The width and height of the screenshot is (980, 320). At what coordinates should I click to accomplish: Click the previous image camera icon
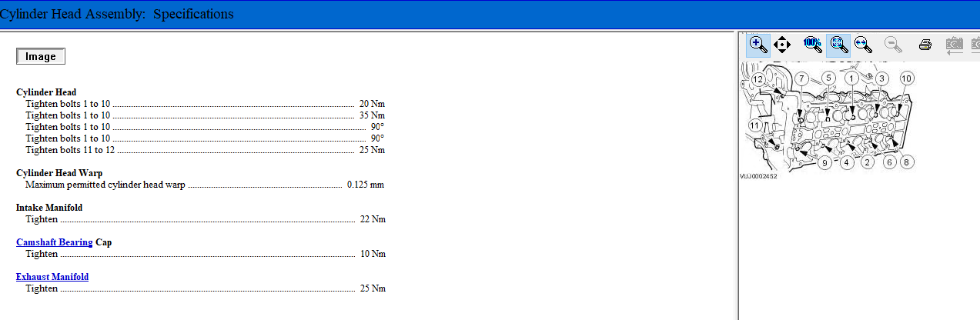(954, 45)
